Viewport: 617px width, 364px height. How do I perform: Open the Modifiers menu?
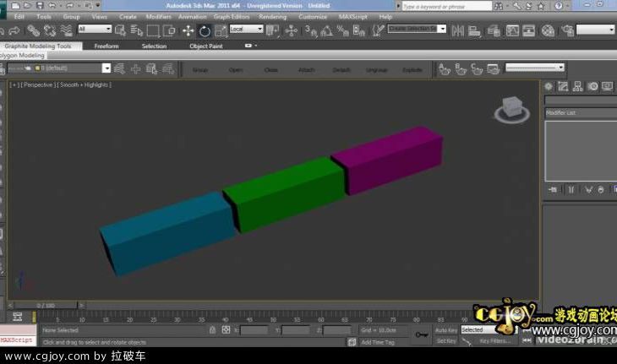point(158,16)
